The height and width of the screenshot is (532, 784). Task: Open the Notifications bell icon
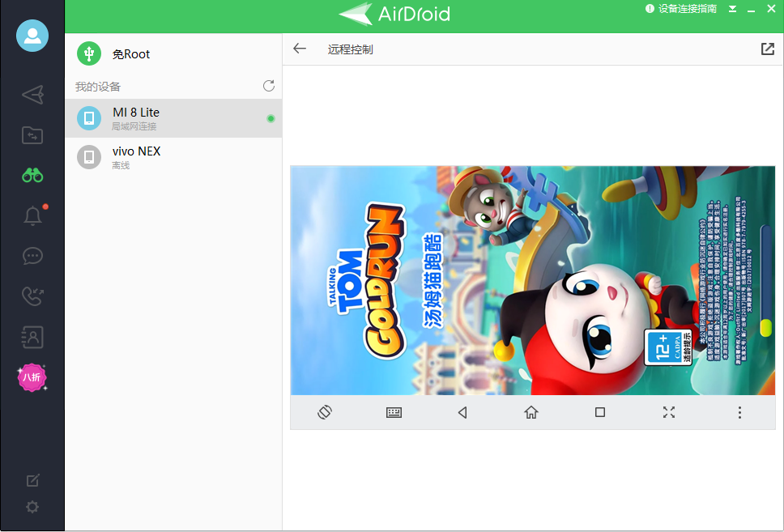tap(33, 215)
